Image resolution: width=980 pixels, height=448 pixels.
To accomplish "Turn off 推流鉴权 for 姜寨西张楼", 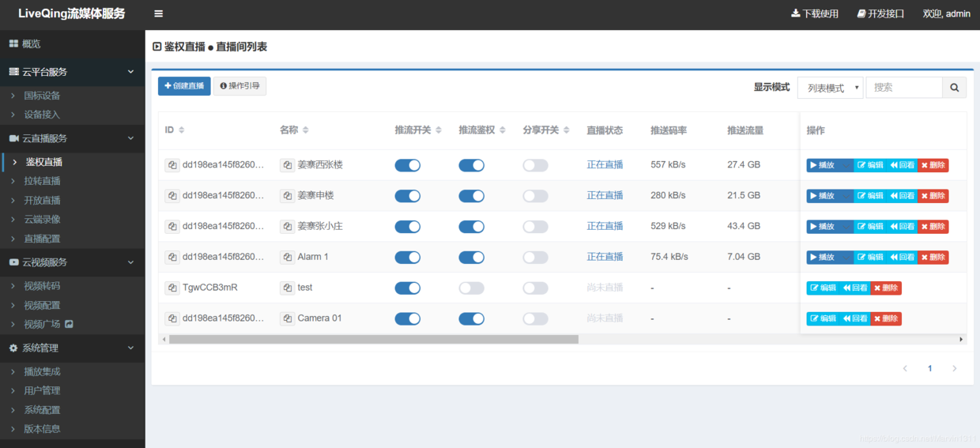I will 472,165.
